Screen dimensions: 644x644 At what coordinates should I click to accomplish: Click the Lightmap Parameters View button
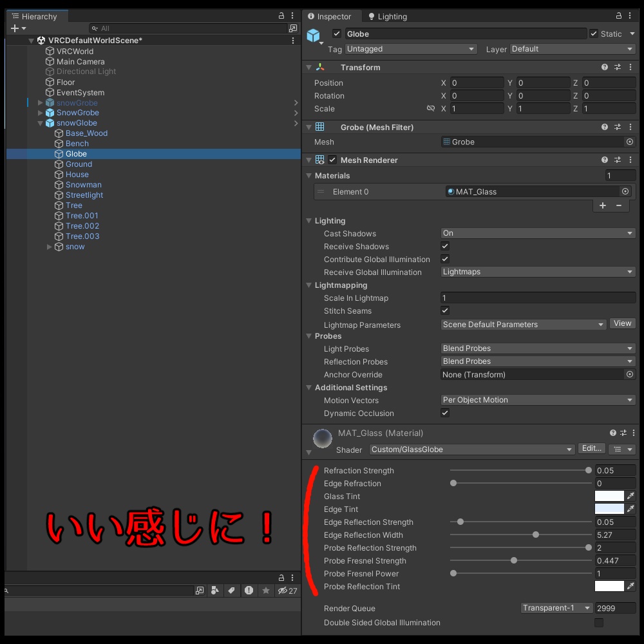[x=622, y=323]
